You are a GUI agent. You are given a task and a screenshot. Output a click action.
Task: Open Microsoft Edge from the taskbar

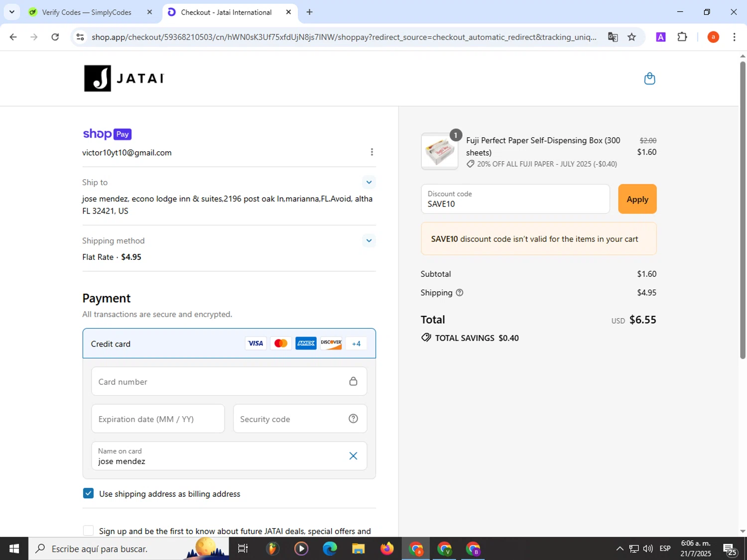[x=330, y=549]
